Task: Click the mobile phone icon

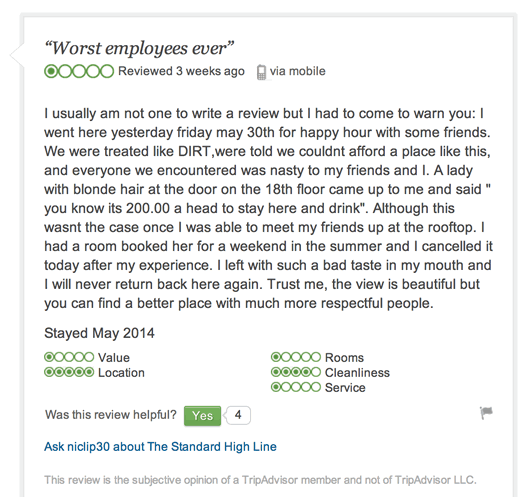Action: [x=261, y=72]
